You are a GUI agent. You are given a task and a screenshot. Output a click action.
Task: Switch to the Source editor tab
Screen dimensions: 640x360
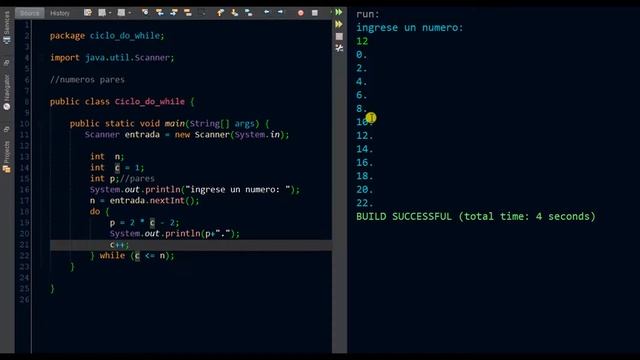(29, 13)
